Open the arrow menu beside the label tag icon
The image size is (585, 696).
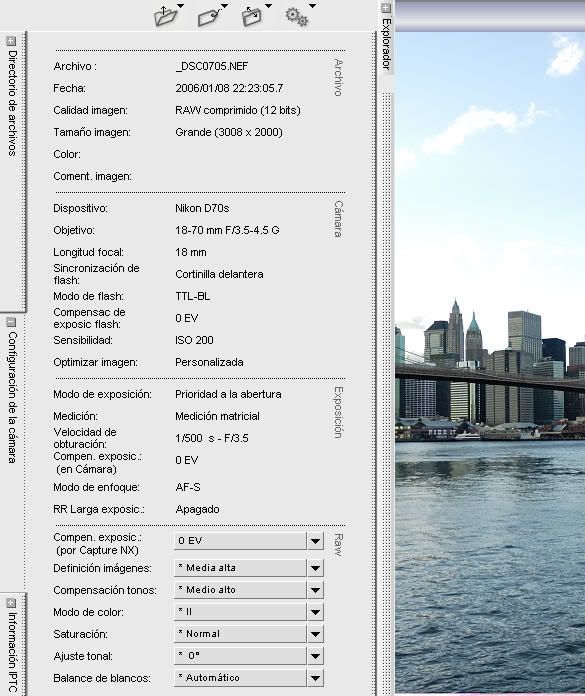(224, 6)
